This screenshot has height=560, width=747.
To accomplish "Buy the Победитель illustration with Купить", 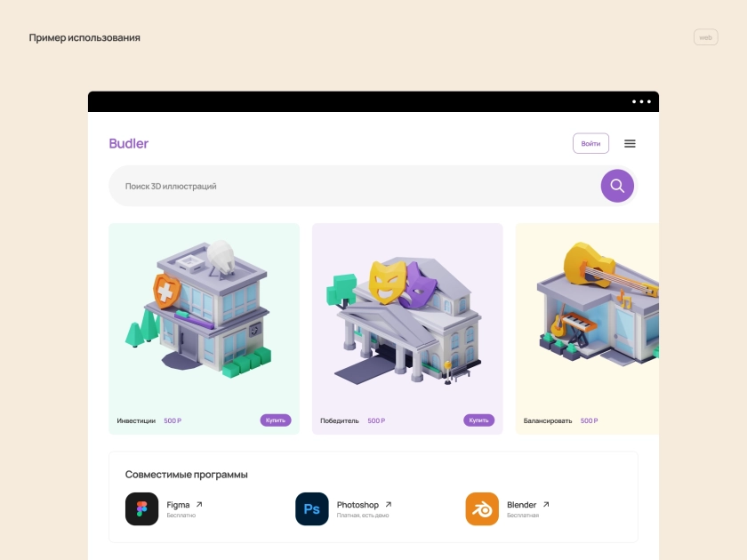I will coord(478,420).
